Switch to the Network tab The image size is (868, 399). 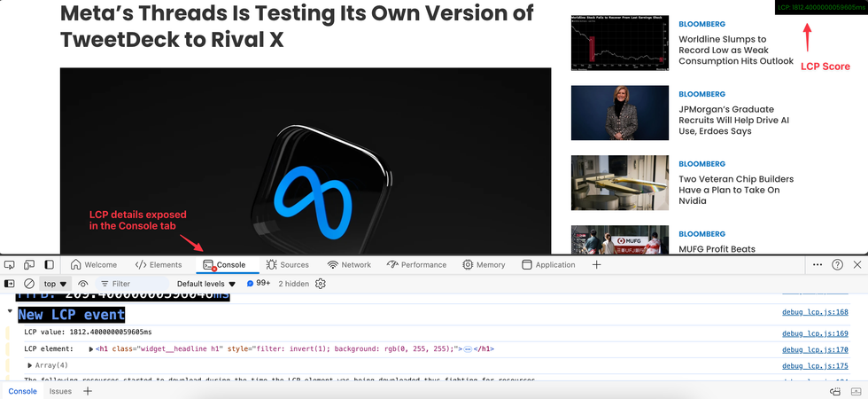(349, 265)
